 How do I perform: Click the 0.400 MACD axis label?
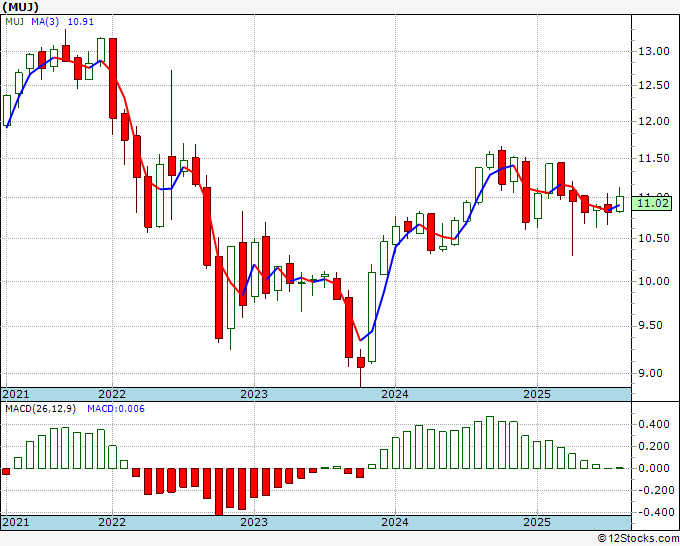[x=654, y=424]
